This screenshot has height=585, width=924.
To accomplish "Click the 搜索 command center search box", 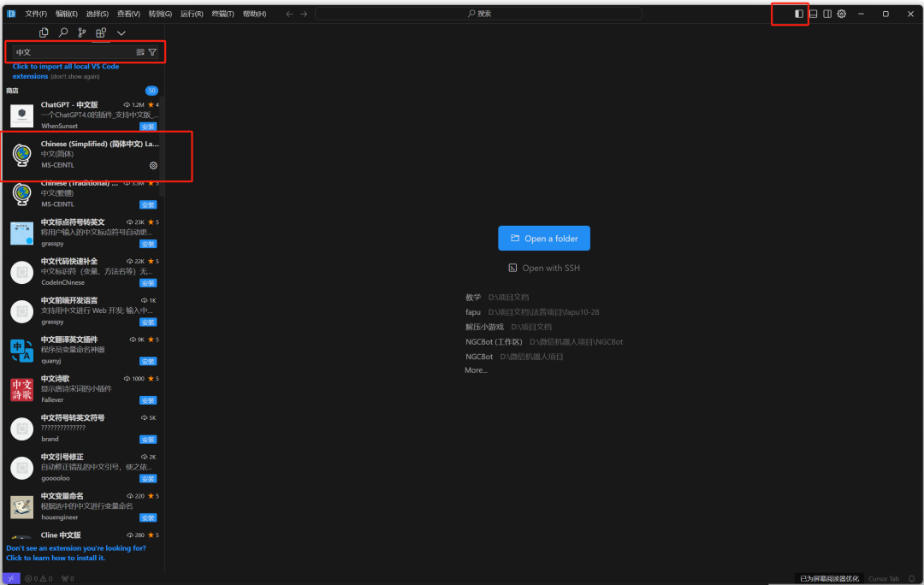I will [x=478, y=14].
